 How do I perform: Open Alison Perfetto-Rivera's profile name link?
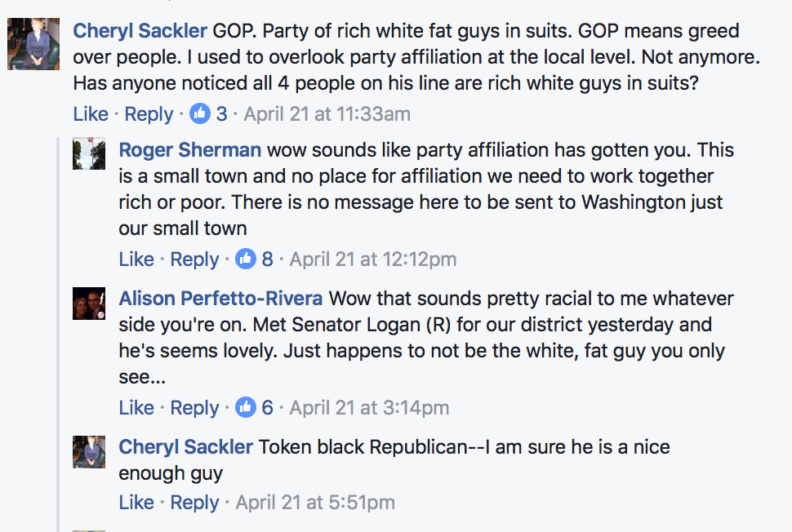pos(220,299)
